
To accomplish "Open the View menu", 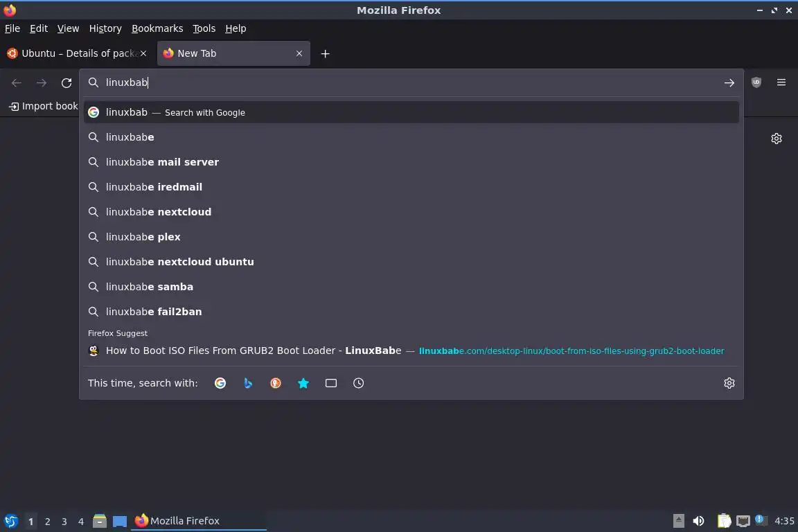I will pyautogui.click(x=68, y=28).
